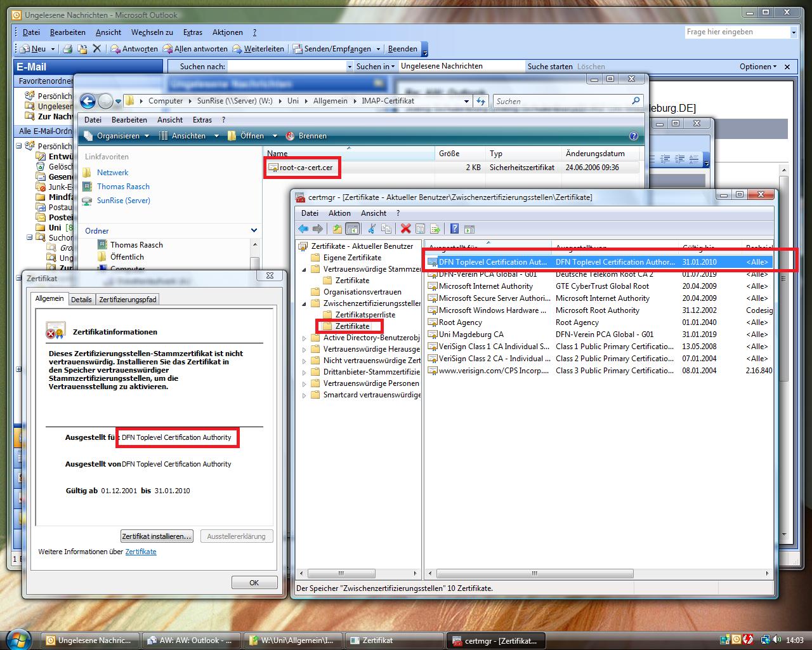
Task: Show action pane icon in certmgr
Action: coord(469,229)
